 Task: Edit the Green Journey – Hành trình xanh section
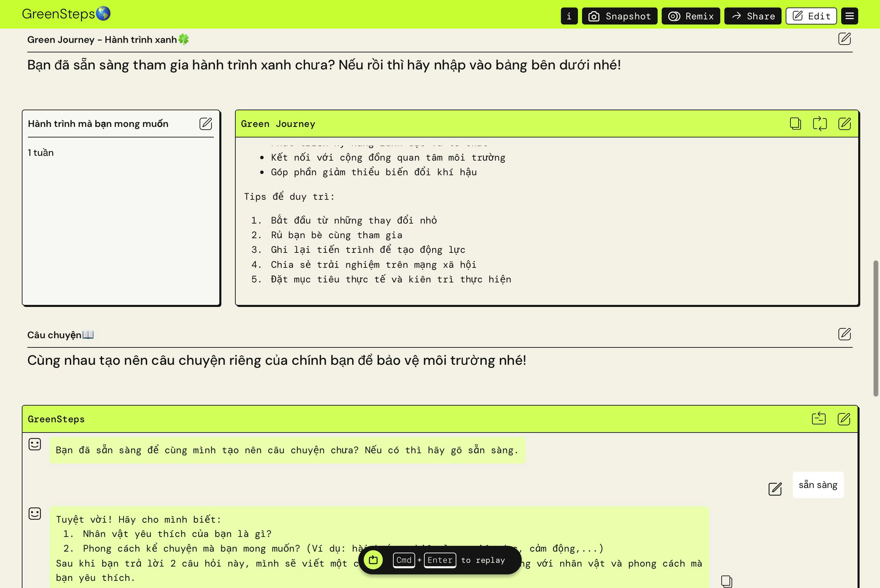844,39
